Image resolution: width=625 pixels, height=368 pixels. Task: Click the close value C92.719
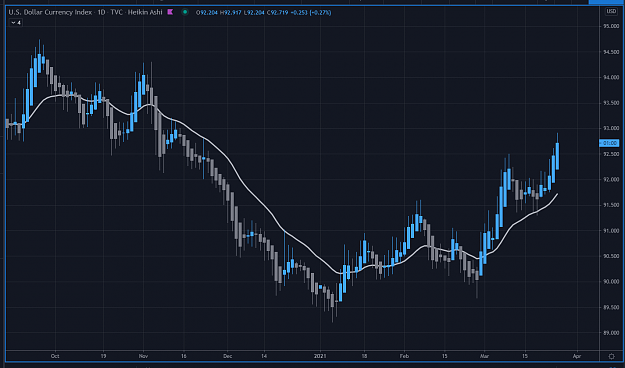click(277, 12)
